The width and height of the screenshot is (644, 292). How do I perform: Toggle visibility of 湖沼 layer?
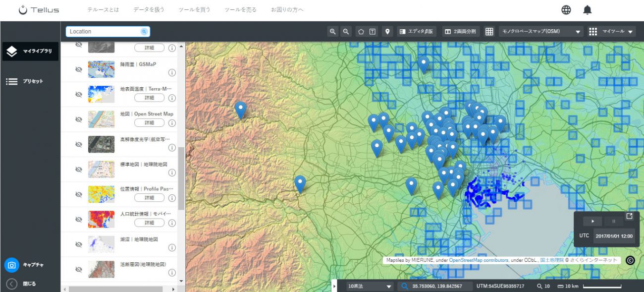[78, 244]
